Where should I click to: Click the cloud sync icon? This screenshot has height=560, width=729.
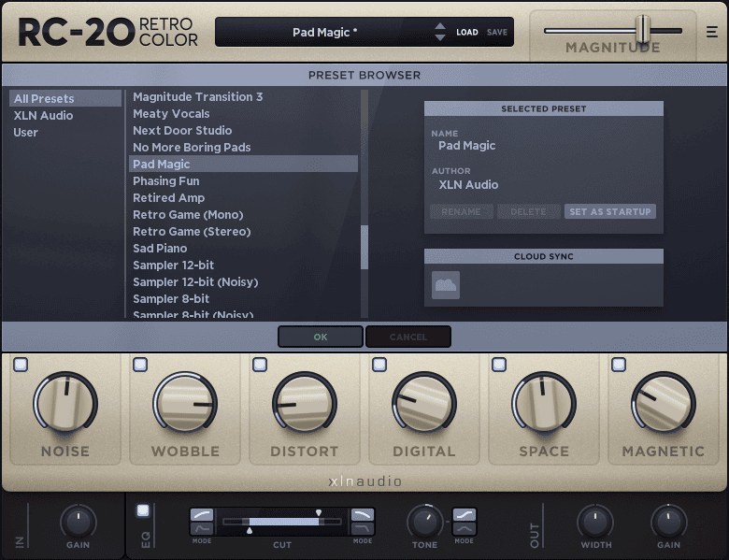coord(446,284)
